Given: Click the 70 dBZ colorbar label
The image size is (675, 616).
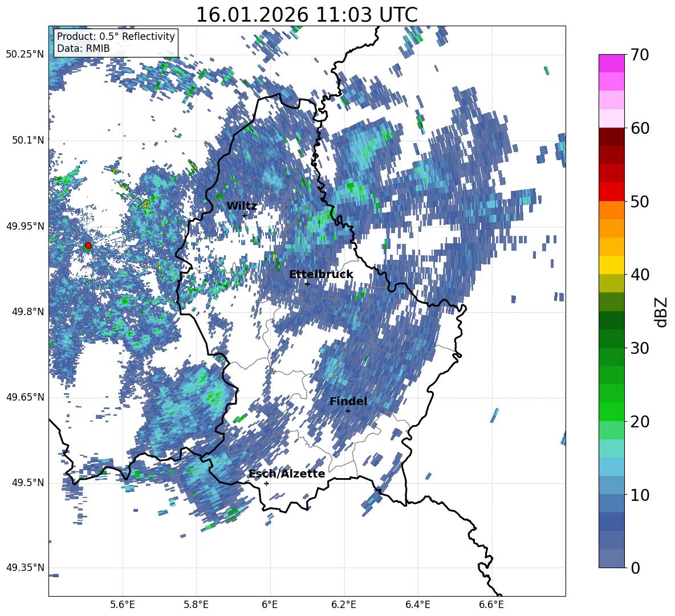Looking at the screenshot, I should pyautogui.click(x=640, y=55).
